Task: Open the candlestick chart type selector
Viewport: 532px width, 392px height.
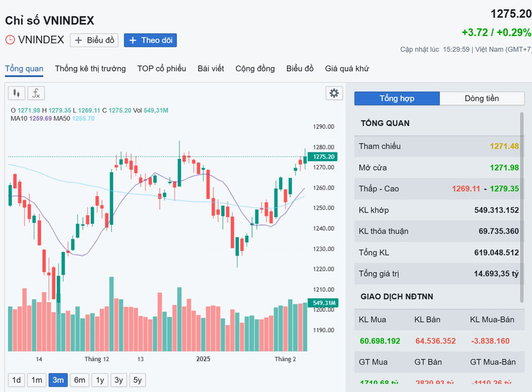Action: pos(16,93)
